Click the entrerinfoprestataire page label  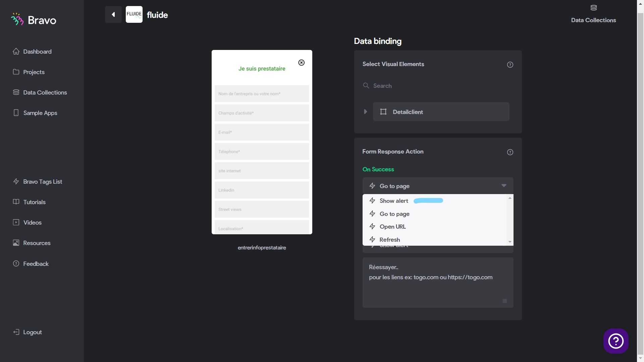point(262,248)
